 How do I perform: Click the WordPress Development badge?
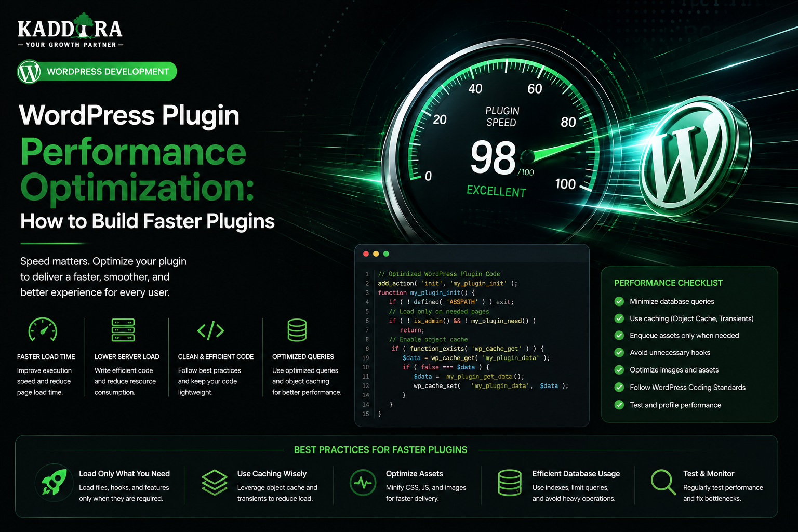tap(97, 72)
